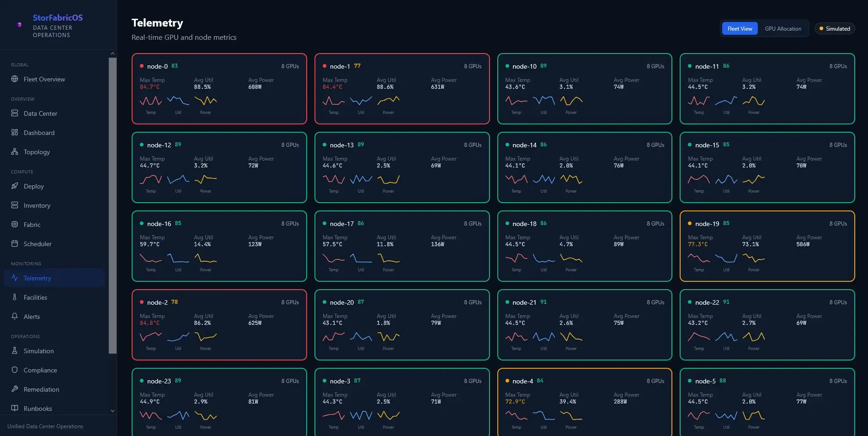Click the Data Center server icon
Image resolution: width=868 pixels, height=436 pixels.
click(x=15, y=113)
